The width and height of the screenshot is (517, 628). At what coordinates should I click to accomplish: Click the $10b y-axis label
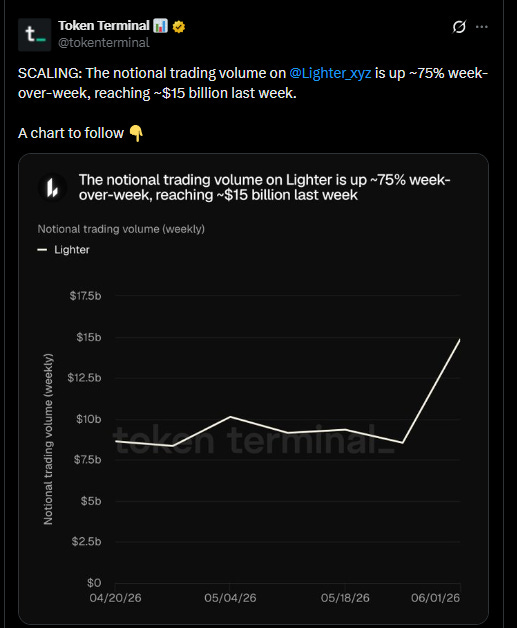click(x=89, y=419)
